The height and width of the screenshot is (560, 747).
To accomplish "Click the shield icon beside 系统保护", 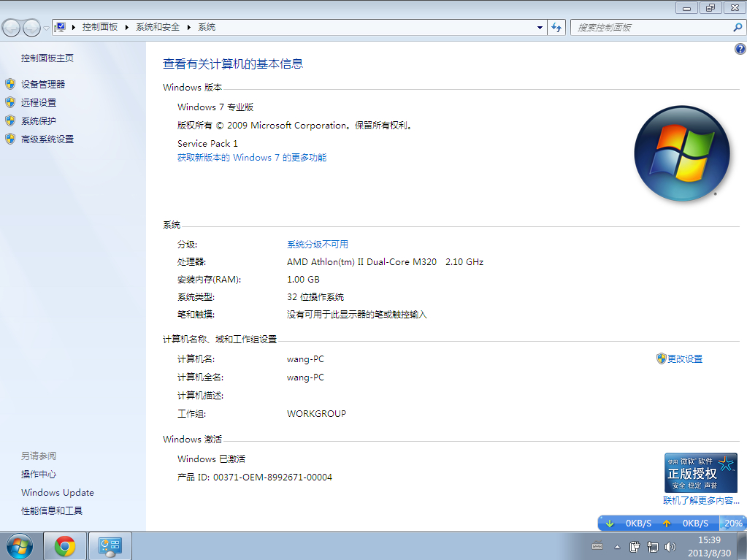I will (x=10, y=121).
